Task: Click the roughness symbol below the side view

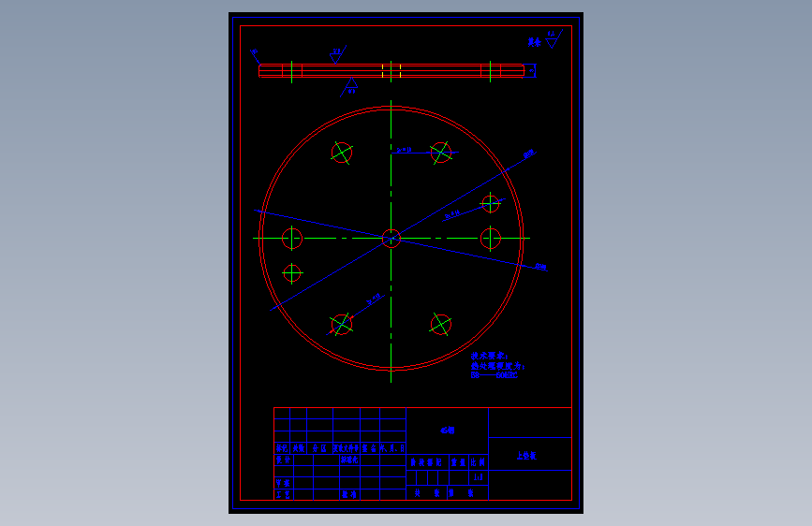Action: pyautogui.click(x=349, y=87)
